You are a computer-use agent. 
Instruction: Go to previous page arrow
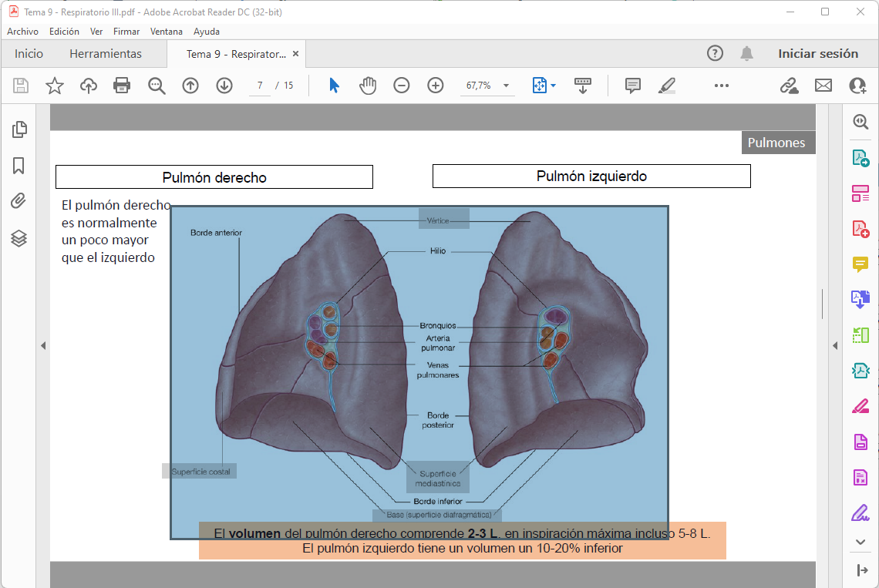[190, 86]
